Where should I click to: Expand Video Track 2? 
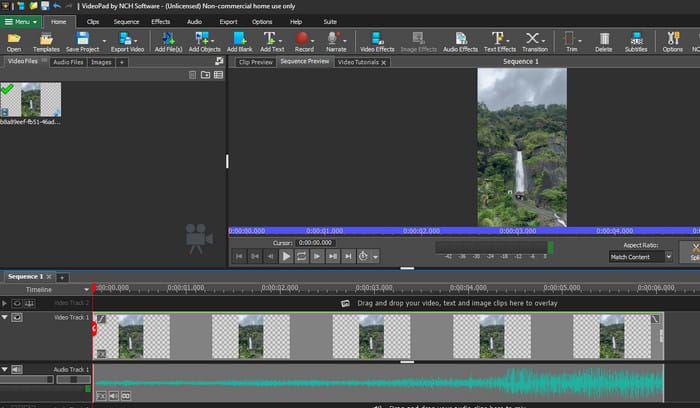tap(4, 304)
